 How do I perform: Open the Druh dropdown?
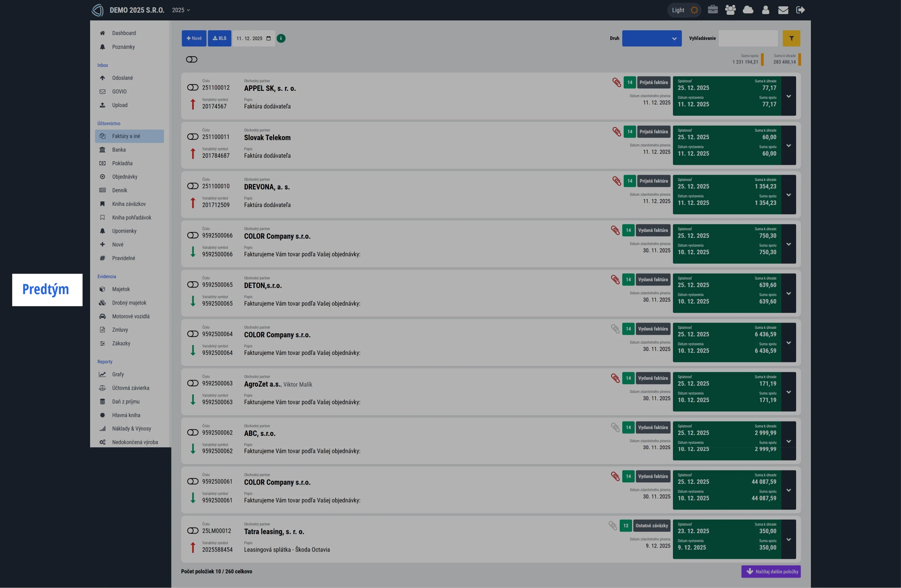click(x=651, y=38)
